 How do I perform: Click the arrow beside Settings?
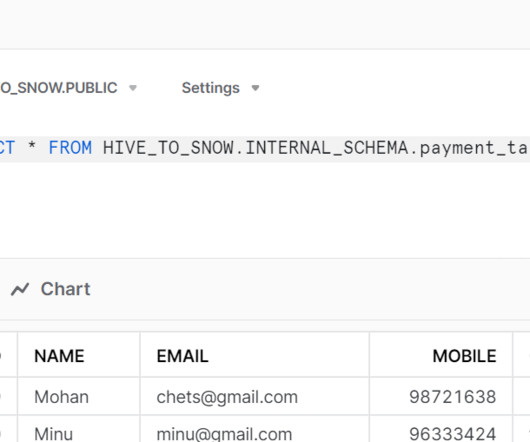[255, 88]
